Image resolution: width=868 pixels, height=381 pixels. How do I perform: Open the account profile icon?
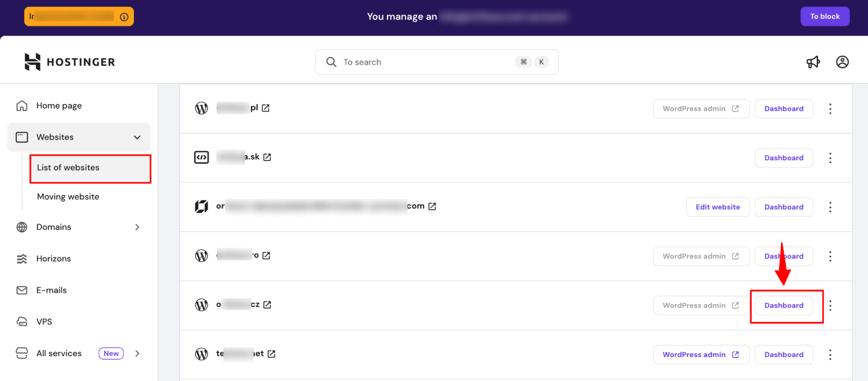842,62
